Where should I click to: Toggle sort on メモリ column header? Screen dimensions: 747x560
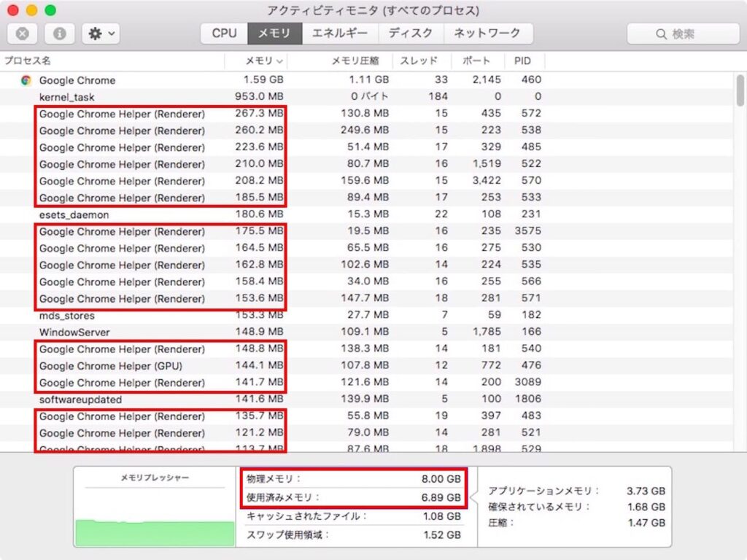coord(256,61)
